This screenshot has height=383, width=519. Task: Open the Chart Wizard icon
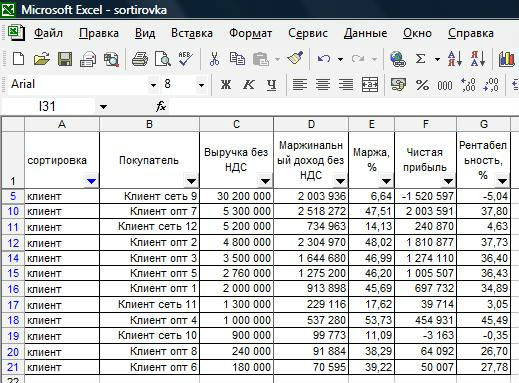(507, 59)
